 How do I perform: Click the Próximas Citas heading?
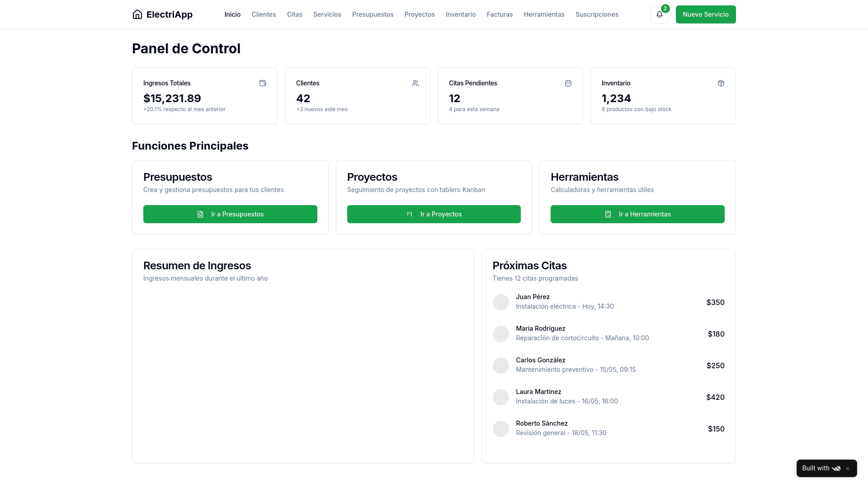(x=530, y=266)
